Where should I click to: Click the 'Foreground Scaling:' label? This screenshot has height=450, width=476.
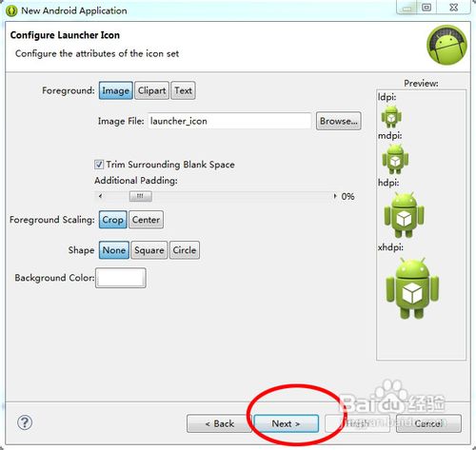(52, 220)
